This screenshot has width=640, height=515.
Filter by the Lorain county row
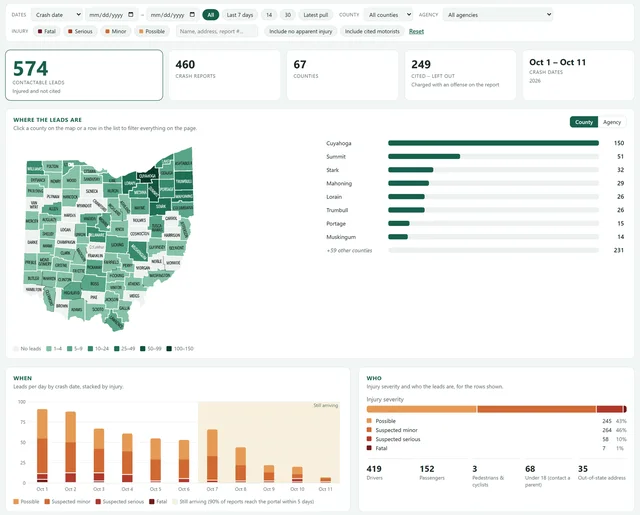click(x=475, y=197)
